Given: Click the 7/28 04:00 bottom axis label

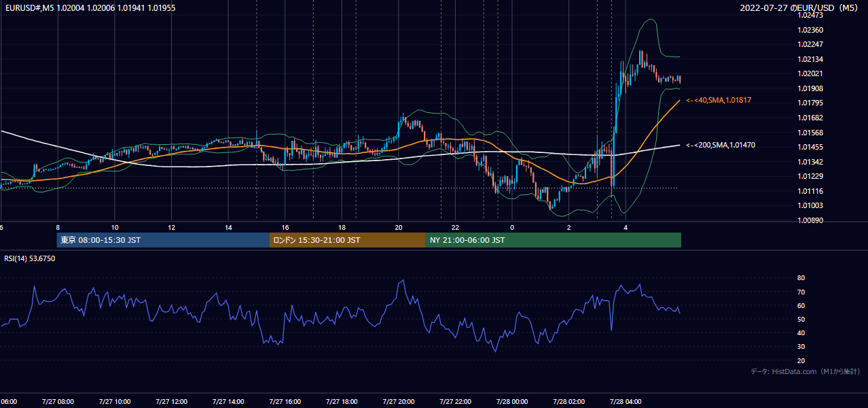Looking at the screenshot, I should pos(626,401).
